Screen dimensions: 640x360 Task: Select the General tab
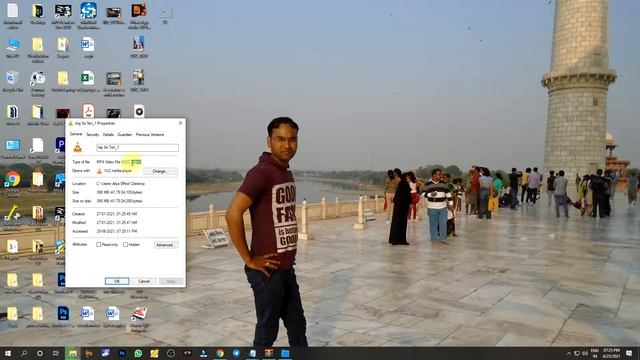click(x=76, y=134)
